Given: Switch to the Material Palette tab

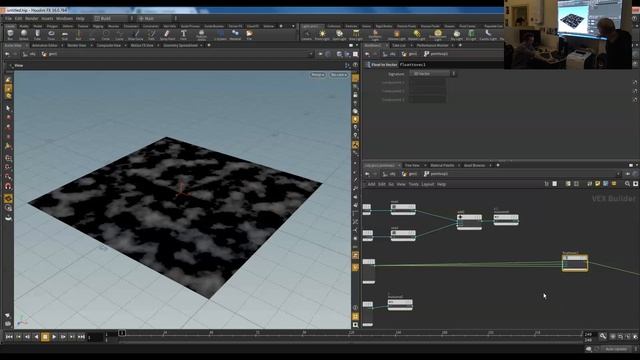Looking at the screenshot, I should point(442,165).
